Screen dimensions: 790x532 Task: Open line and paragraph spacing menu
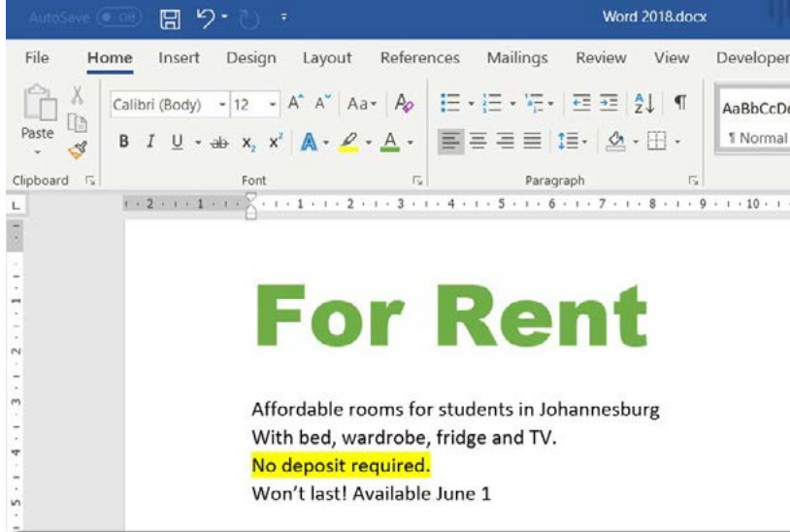[573, 142]
